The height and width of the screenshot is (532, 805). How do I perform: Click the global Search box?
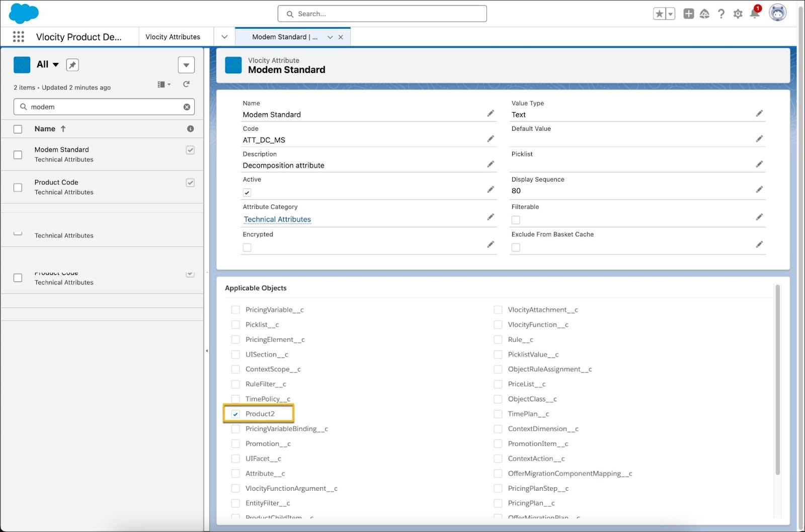pos(382,14)
